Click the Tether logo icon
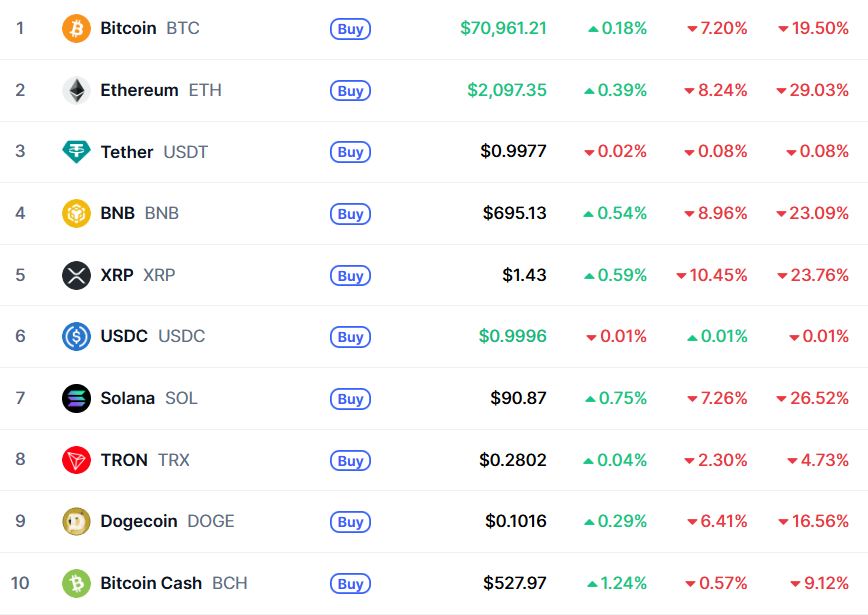 (76, 152)
